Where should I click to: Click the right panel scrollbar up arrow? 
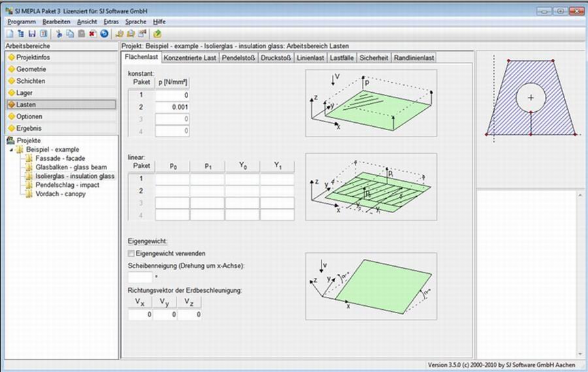coord(581,195)
